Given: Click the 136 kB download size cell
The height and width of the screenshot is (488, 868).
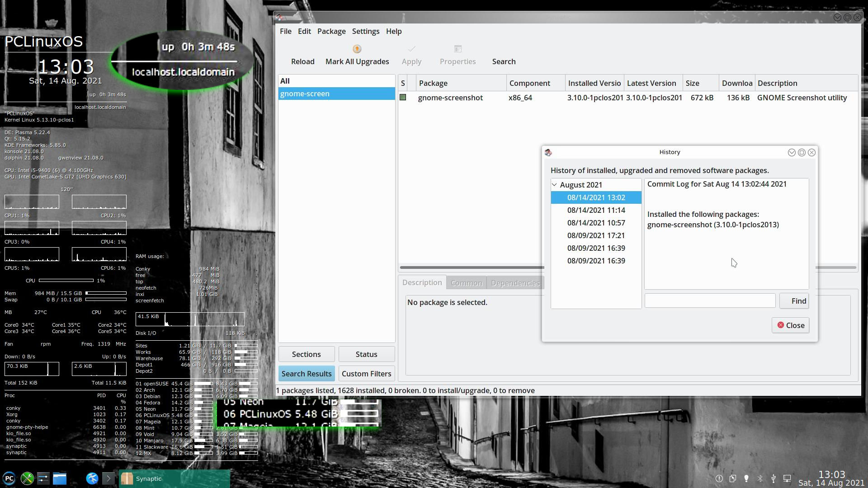Looking at the screenshot, I should click(738, 98).
